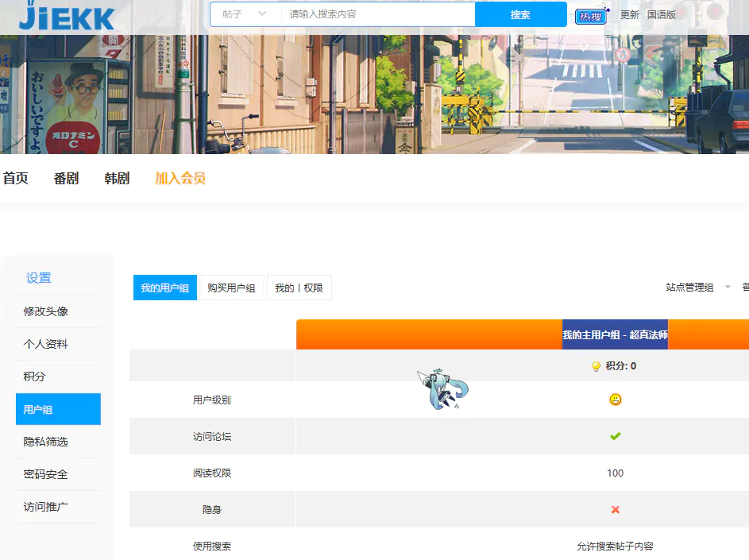Click the 允许搜索帖子内容 value text
This screenshot has width=749, height=560.
[x=616, y=546]
